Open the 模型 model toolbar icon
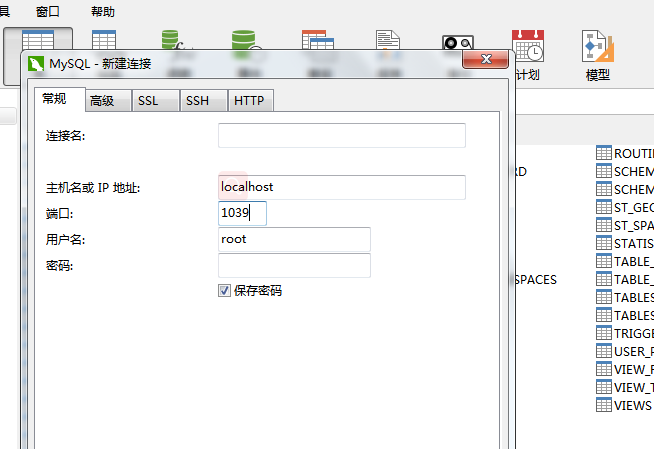Viewport: 654px width, 449px height. pyautogui.click(x=598, y=46)
